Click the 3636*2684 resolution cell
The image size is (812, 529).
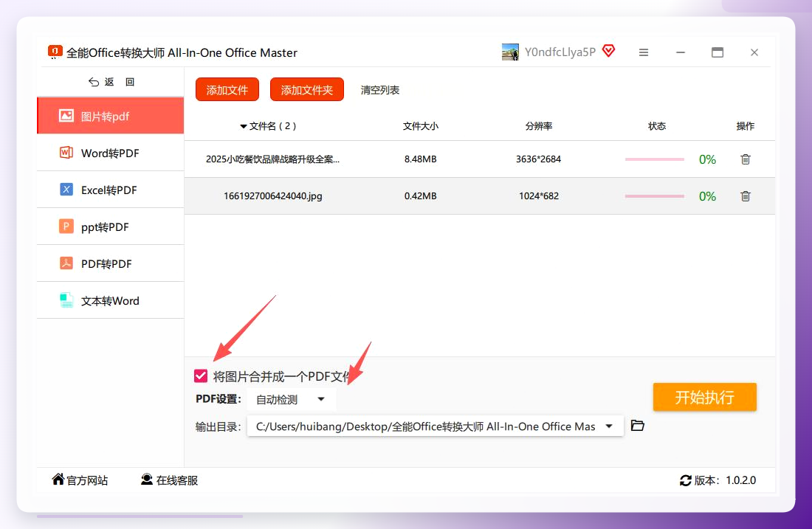coord(539,159)
